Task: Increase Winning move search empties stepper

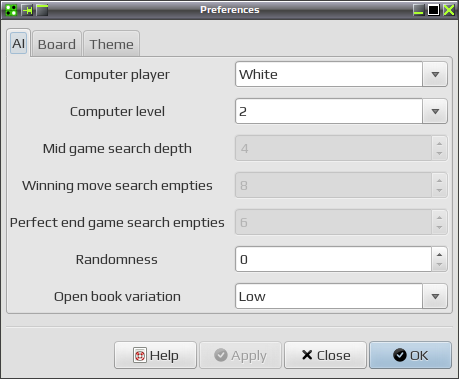Action: click(439, 180)
